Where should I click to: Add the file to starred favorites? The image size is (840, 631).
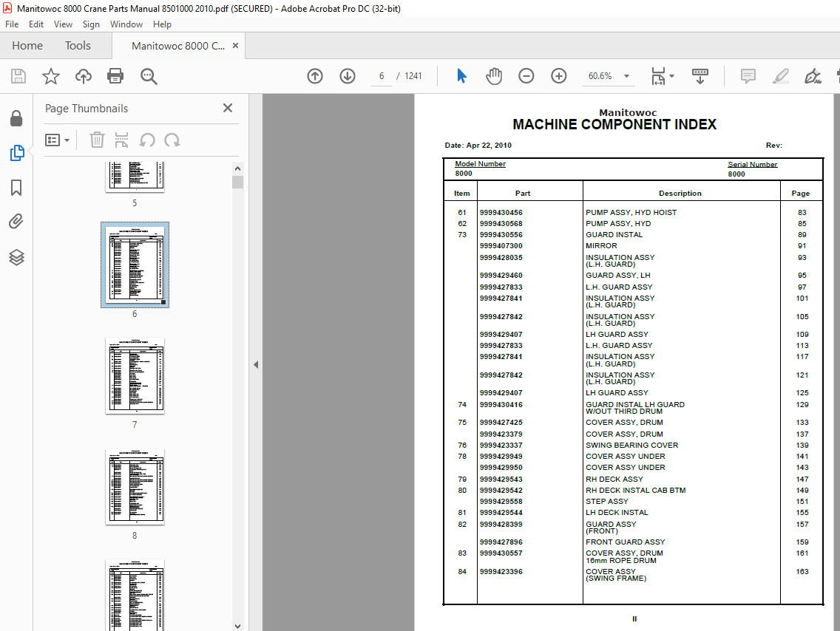pyautogui.click(x=51, y=76)
